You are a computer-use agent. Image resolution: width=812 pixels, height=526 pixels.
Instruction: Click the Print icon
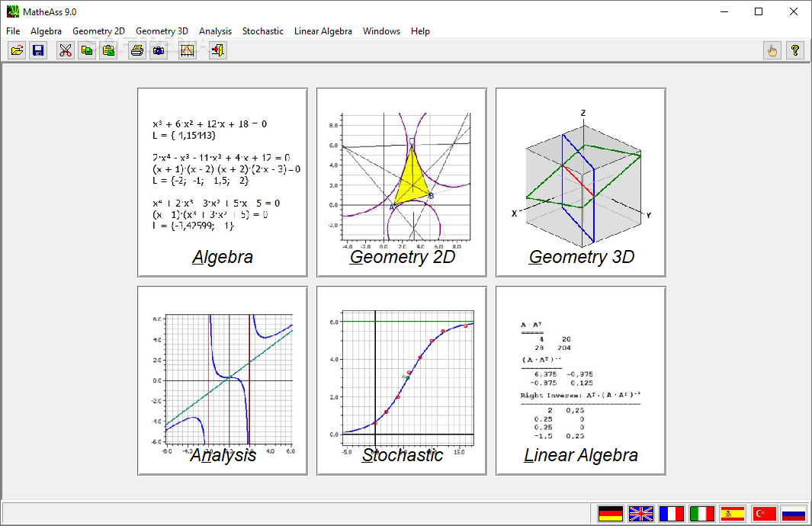point(137,50)
